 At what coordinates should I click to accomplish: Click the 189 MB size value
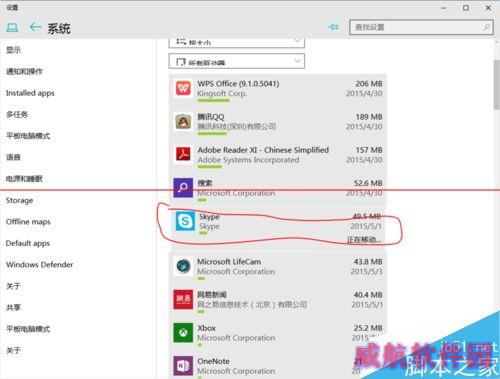click(x=369, y=117)
